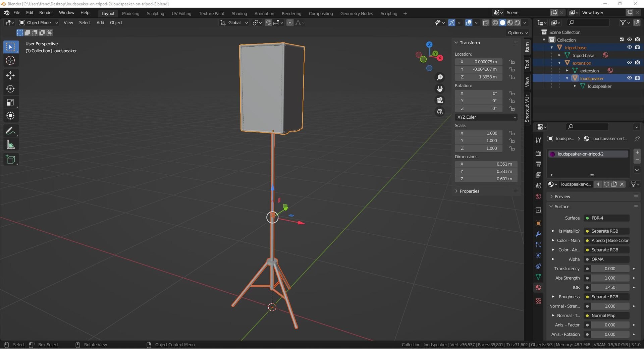Open the Add menu in viewport header
The image size is (644, 349).
pyautogui.click(x=100, y=23)
